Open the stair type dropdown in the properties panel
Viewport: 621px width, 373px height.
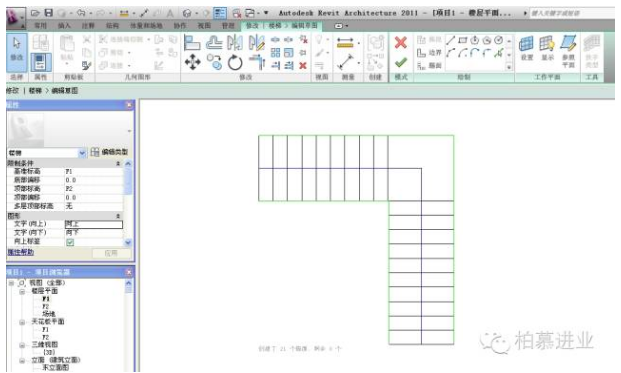82,153
